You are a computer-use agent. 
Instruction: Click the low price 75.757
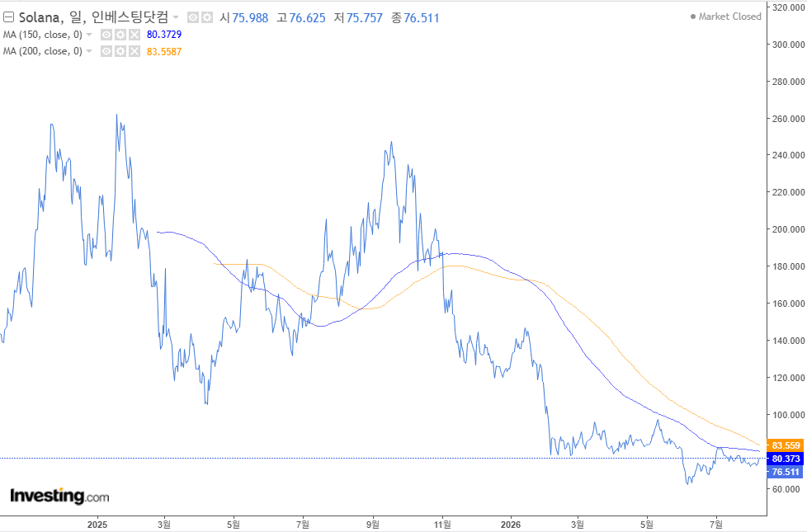tap(365, 18)
